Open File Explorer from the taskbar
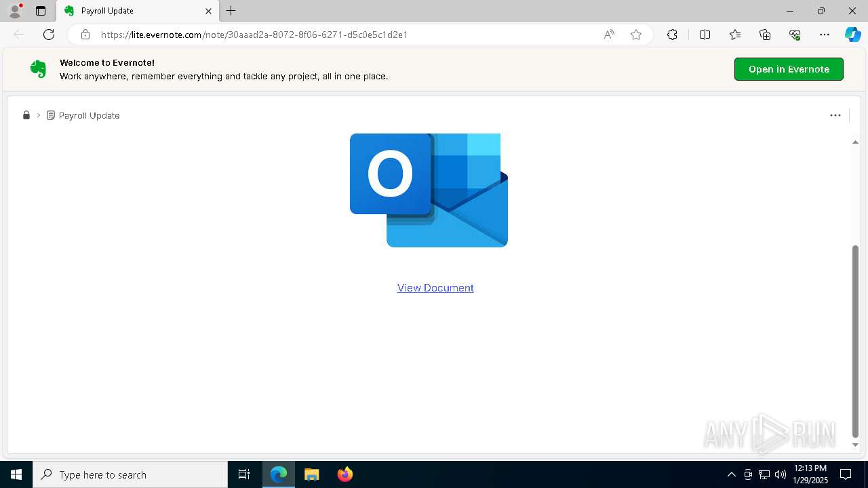The height and width of the screenshot is (488, 868). coord(311,474)
